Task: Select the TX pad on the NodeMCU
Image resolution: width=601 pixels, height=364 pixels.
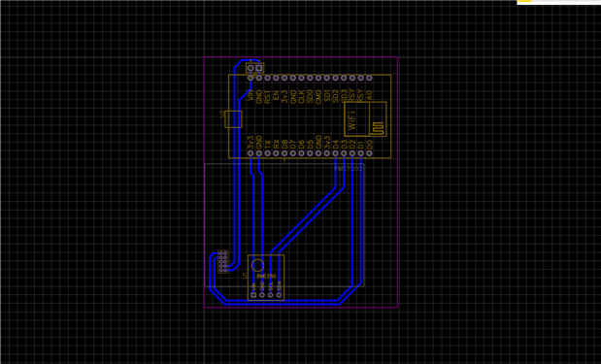Action: point(268,153)
